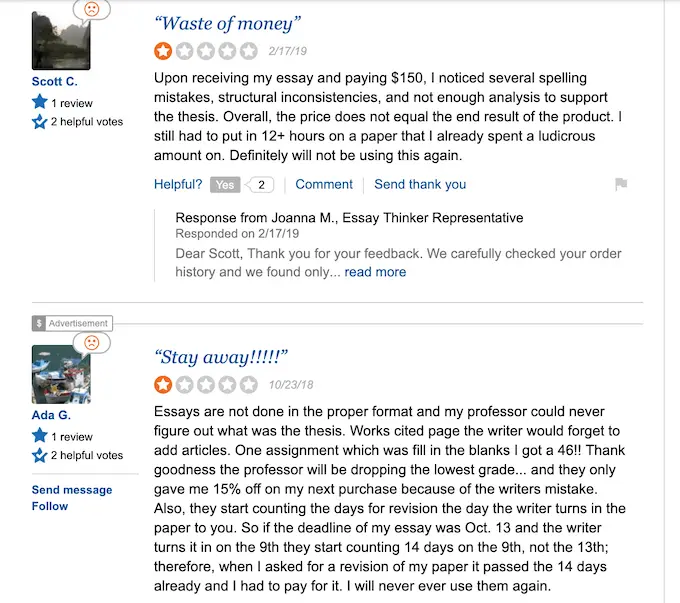Click the helpful votes star icon under Scott C.
This screenshot has height=603, width=680.
click(x=40, y=122)
